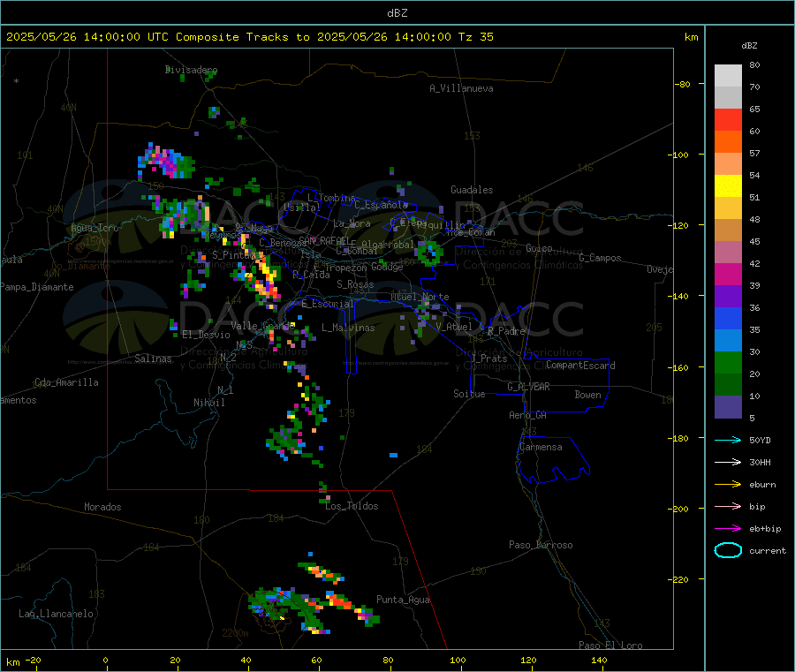Select the light gray 70-80 dBZ swatch
This screenshot has width=795, height=672.
pos(728,76)
